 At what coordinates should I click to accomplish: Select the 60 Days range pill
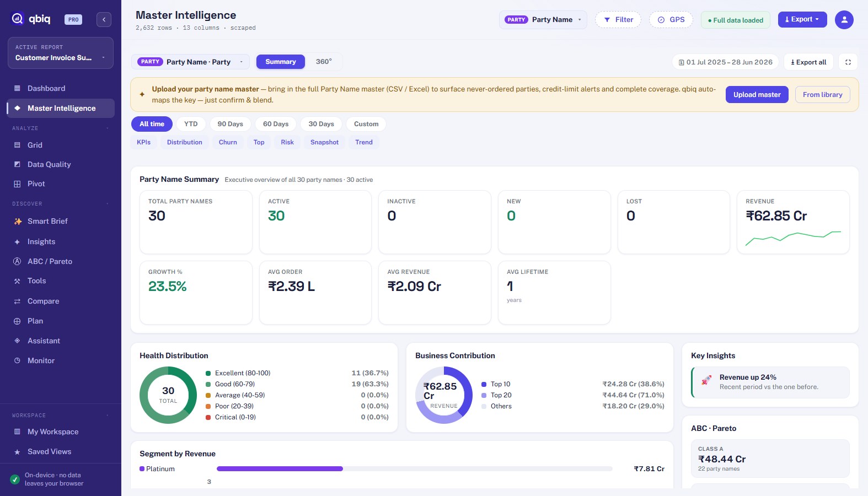point(276,124)
